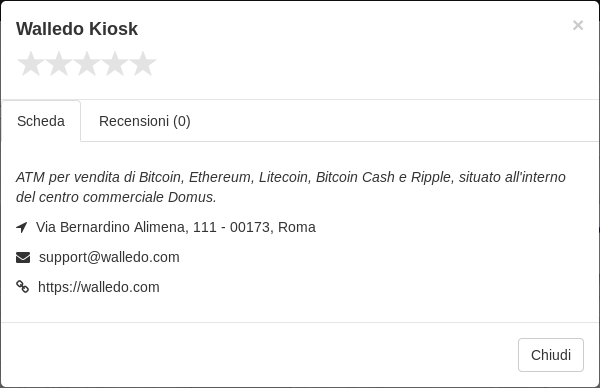The width and height of the screenshot is (600, 388).
Task: Click the support@walledo.com email address
Action: (x=109, y=257)
